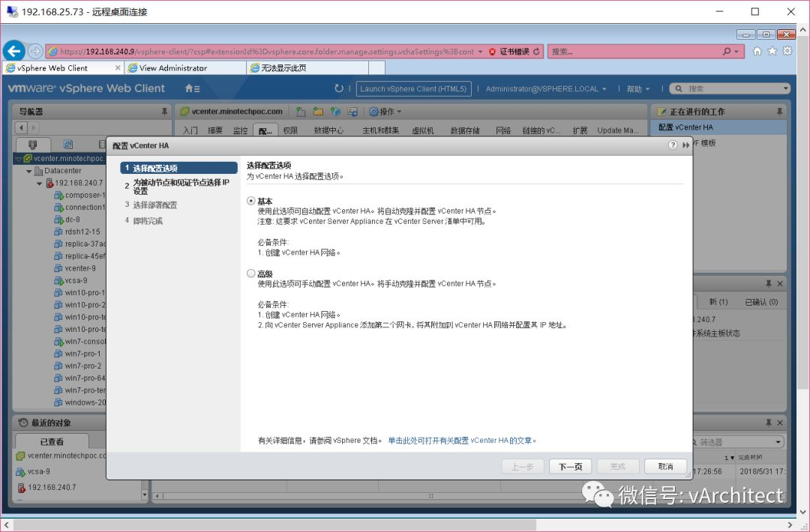
Task: Open the vSphere search box dropdown arrow
Action: click(x=785, y=88)
